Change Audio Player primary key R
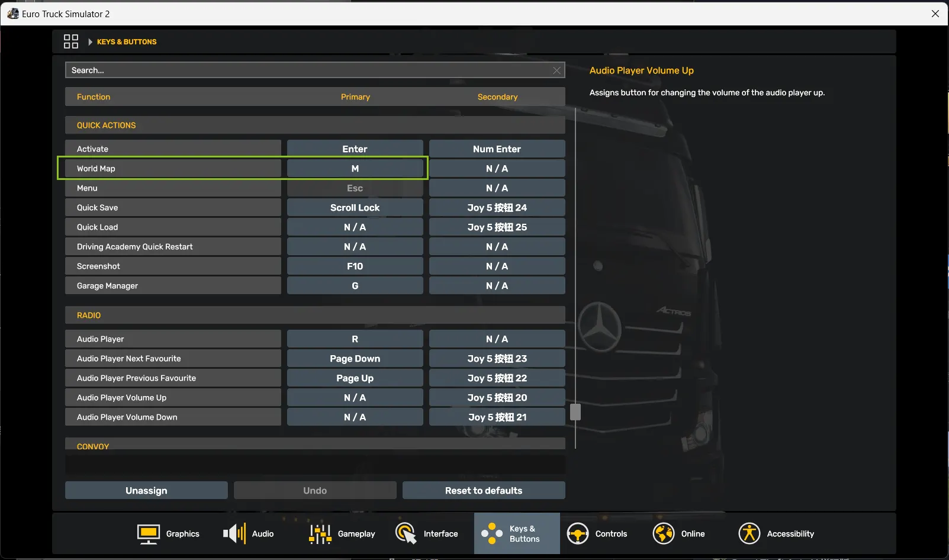 point(355,339)
